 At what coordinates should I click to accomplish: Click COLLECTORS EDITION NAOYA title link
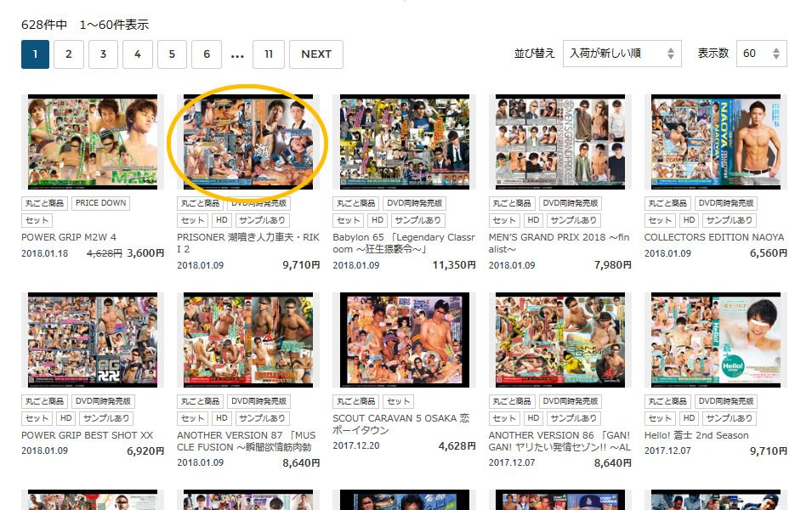tap(714, 237)
